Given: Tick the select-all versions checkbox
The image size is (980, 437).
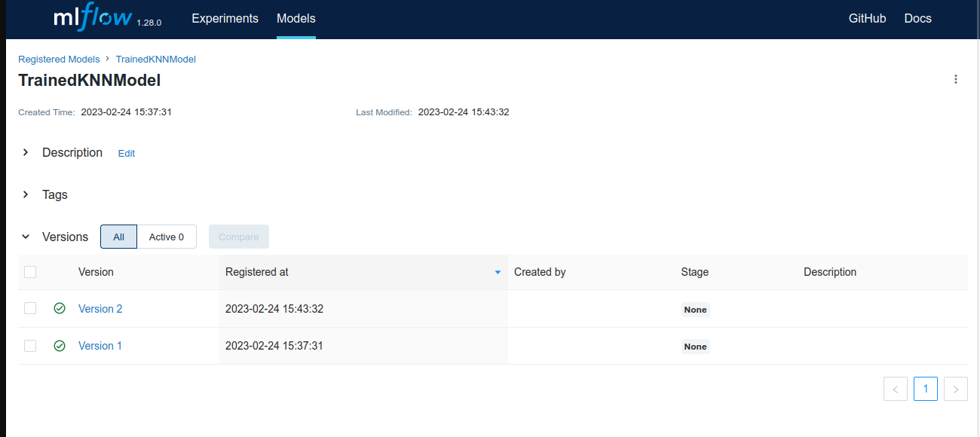Looking at the screenshot, I should [x=30, y=272].
